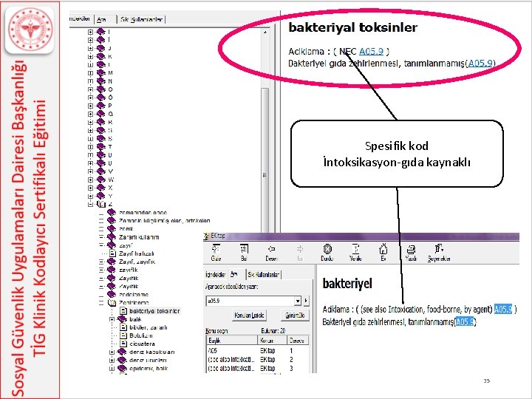Viewport: 532px width, 399px height.
Task: Select bitkiler, zararlı in the tree
Action: click(x=149, y=327)
